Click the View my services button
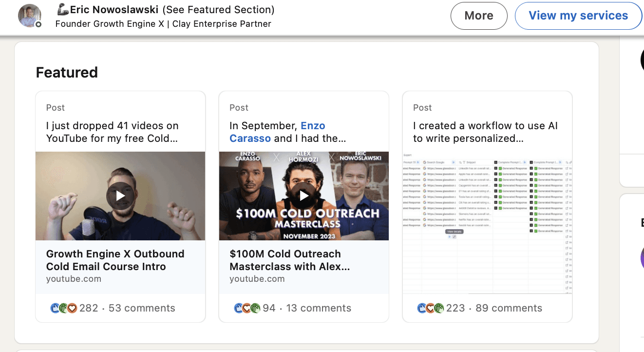644x352 pixels. tap(578, 16)
